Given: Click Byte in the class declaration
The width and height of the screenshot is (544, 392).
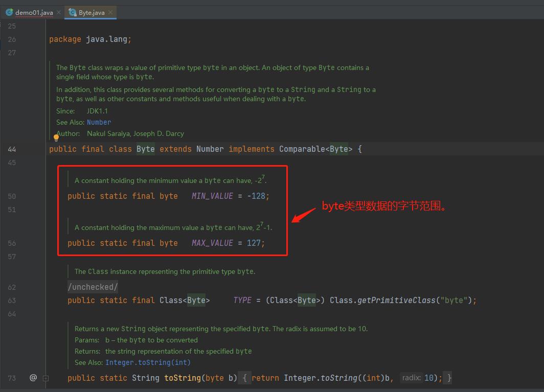Looking at the screenshot, I should [145, 149].
